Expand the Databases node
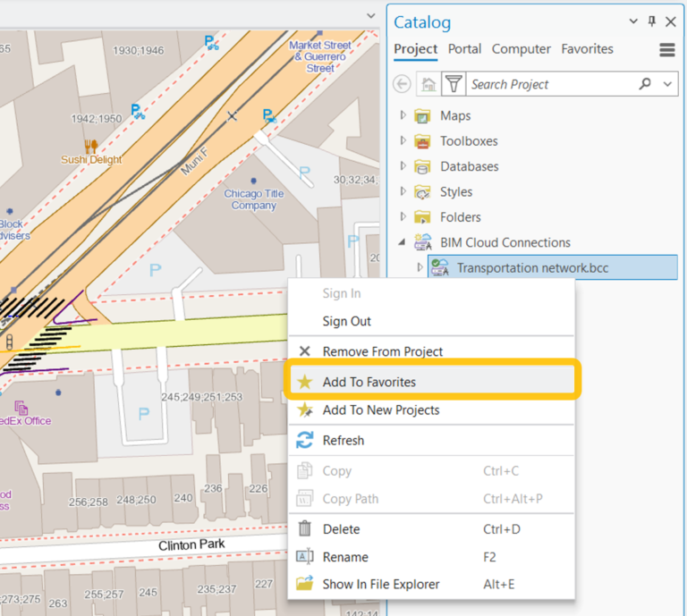The width and height of the screenshot is (687, 616). (403, 166)
